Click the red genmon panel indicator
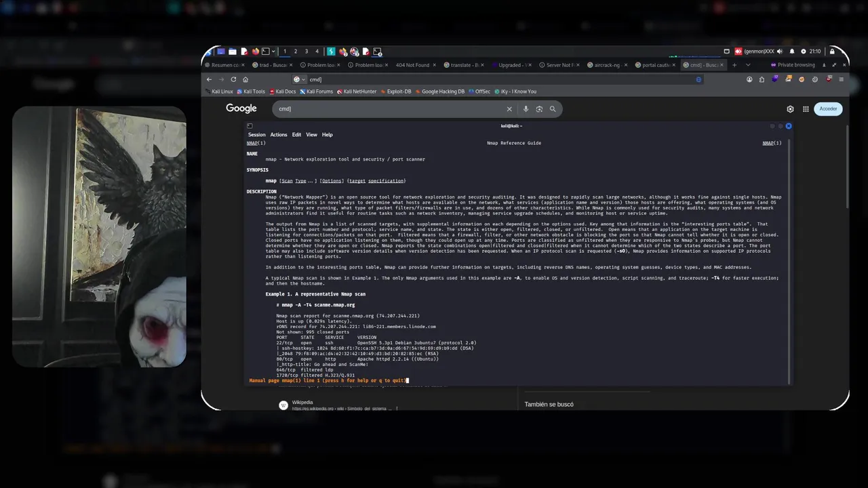The image size is (868, 488). [x=738, y=52]
